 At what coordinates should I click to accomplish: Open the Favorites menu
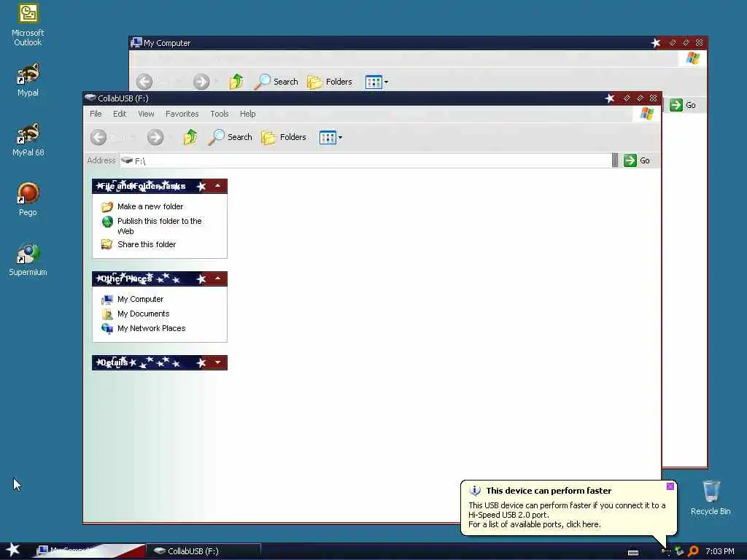click(182, 114)
